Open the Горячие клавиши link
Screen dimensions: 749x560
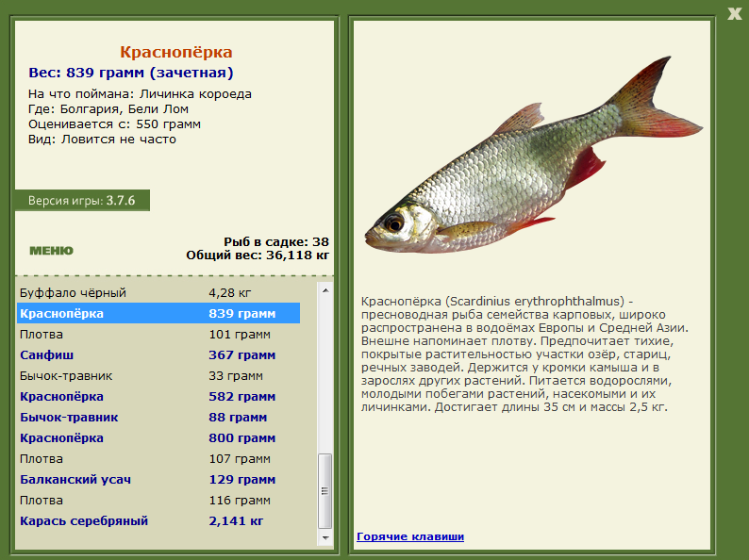(x=410, y=536)
